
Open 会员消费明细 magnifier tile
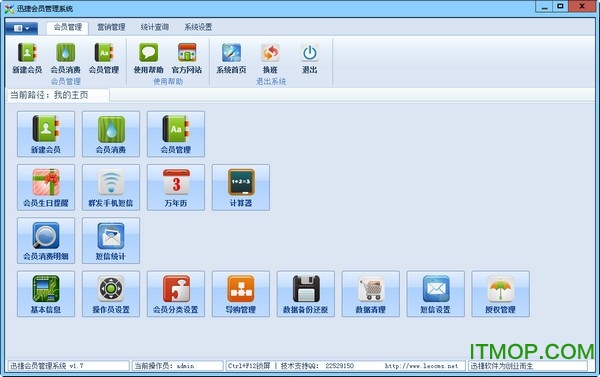[46, 241]
